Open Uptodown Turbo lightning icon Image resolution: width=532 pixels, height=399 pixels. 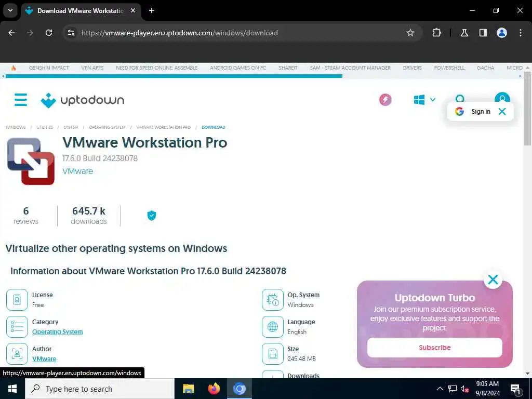(385, 100)
